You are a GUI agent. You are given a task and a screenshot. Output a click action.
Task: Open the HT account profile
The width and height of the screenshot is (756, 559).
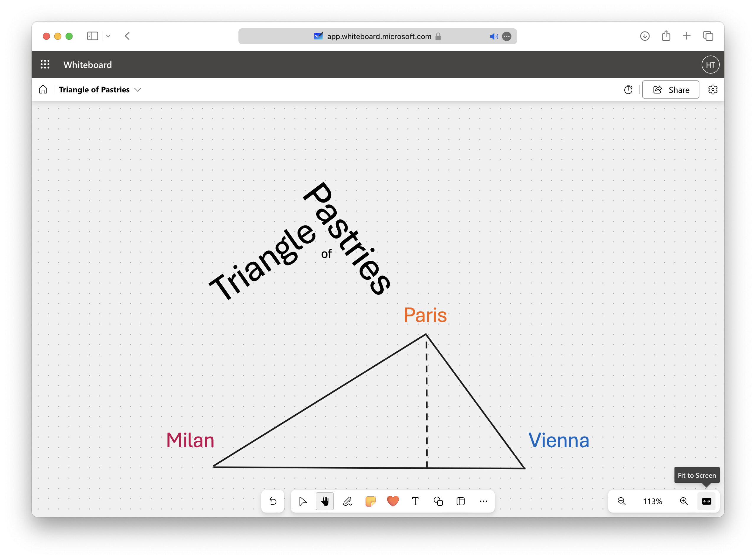(x=710, y=65)
